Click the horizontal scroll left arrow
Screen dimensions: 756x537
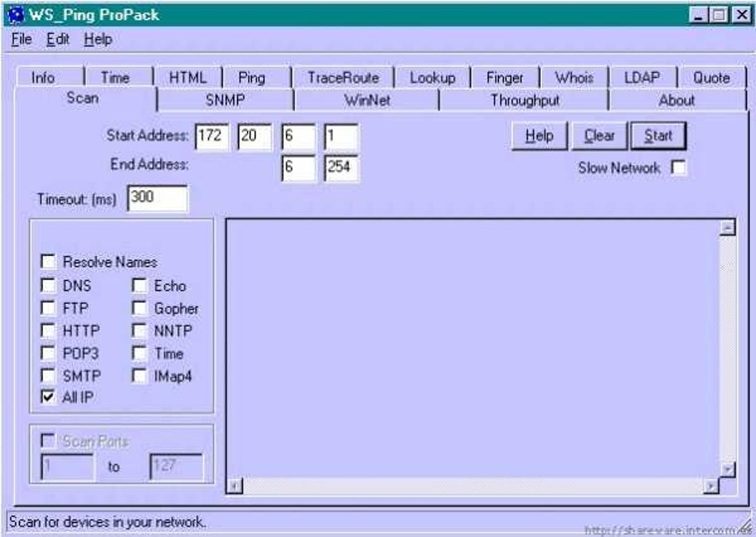pyautogui.click(x=235, y=486)
